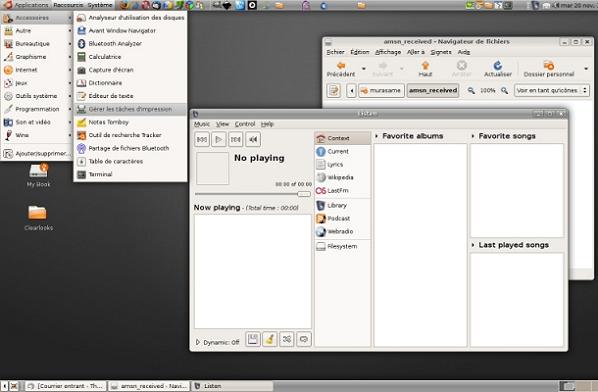This screenshot has width=598, height=392.
Task: Open the Context pane in Listen sidebar
Action: tap(342, 138)
